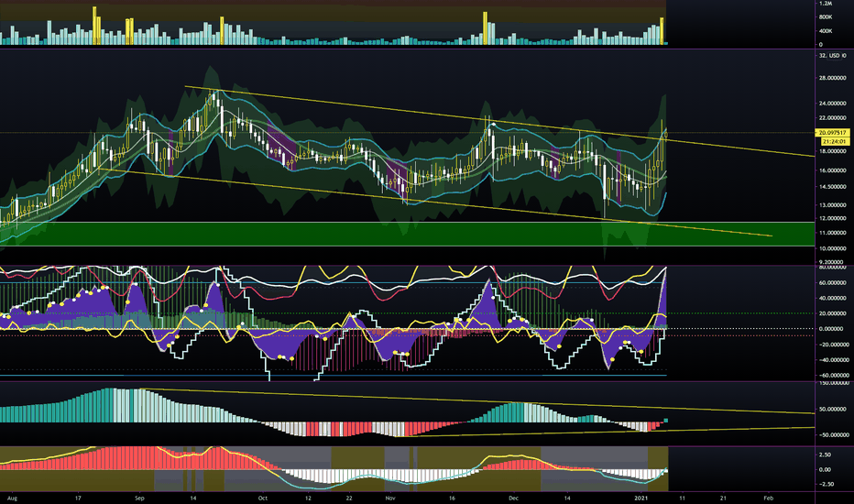This screenshot has width=854, height=504.
Task: Click the Aug label on time axis
Action: tap(12, 498)
